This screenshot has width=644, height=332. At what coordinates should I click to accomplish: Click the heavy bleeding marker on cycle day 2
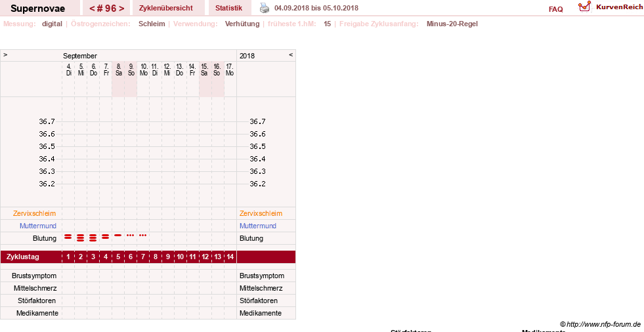click(81, 238)
